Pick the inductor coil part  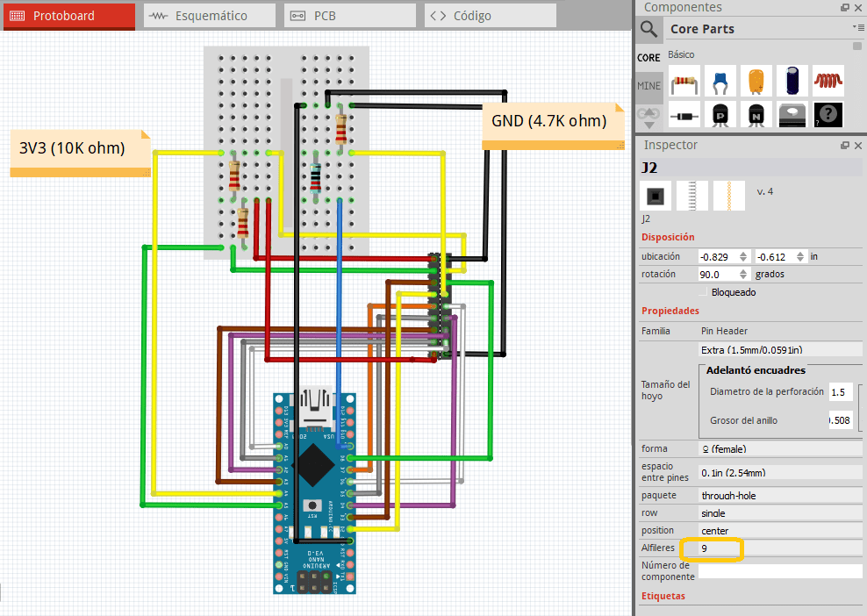(x=826, y=80)
